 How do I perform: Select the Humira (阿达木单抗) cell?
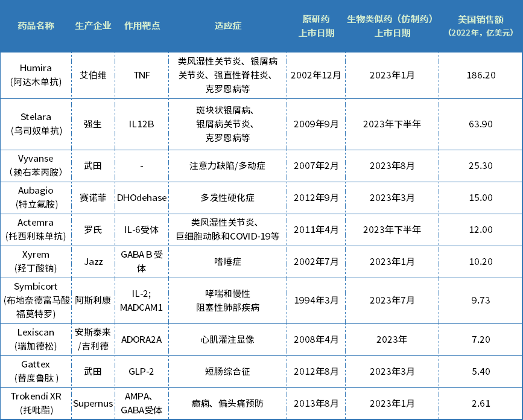click(36, 75)
